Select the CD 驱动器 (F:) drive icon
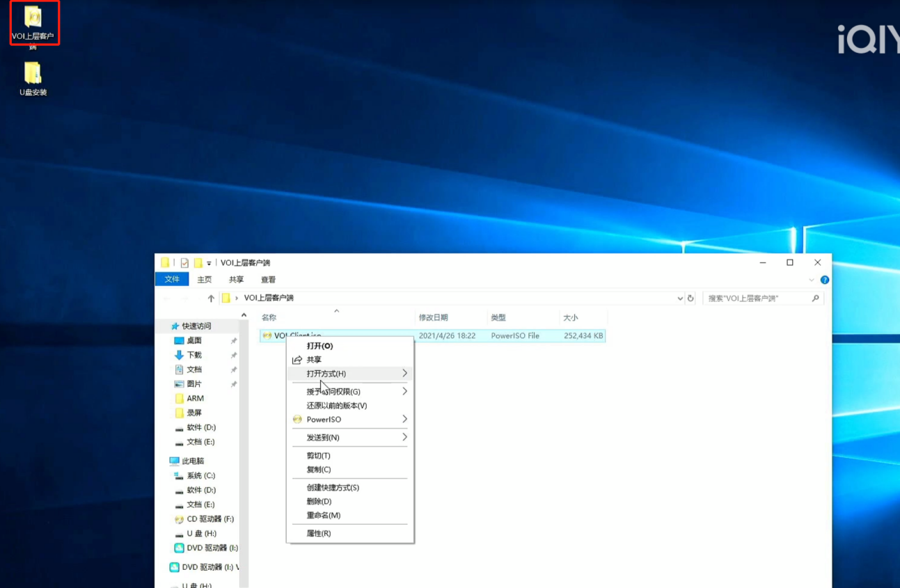Image resolution: width=900 pixels, height=588 pixels. coord(179,519)
